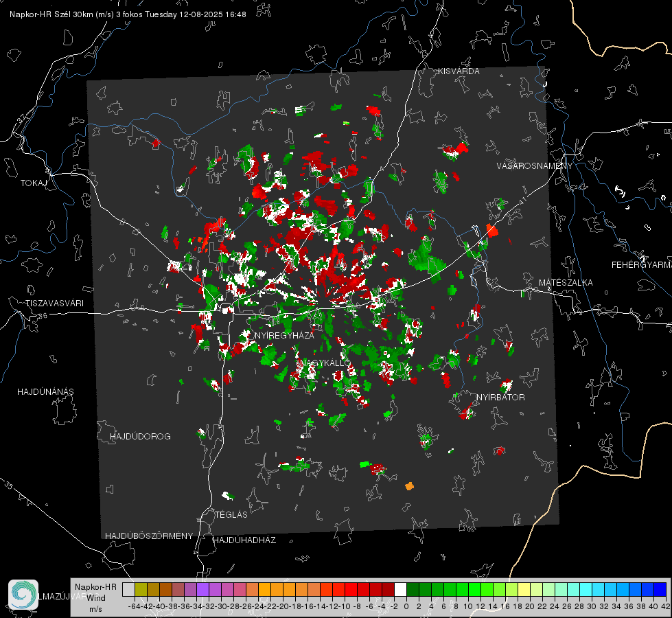This screenshot has height=618, width=672.
Task: Click the road number 35 label
Action: tap(9, 486)
